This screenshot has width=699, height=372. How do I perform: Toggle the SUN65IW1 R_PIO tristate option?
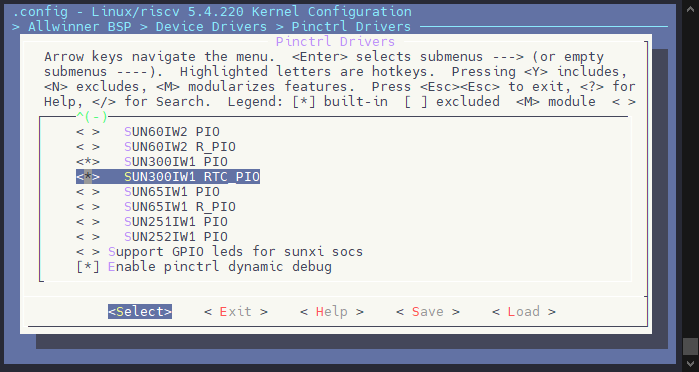point(88,207)
